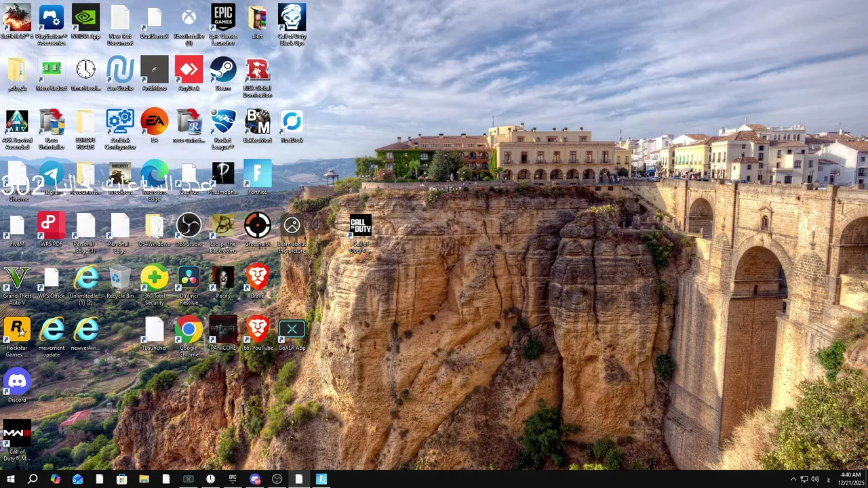Open taskbar Search
The image size is (868, 488).
(33, 479)
